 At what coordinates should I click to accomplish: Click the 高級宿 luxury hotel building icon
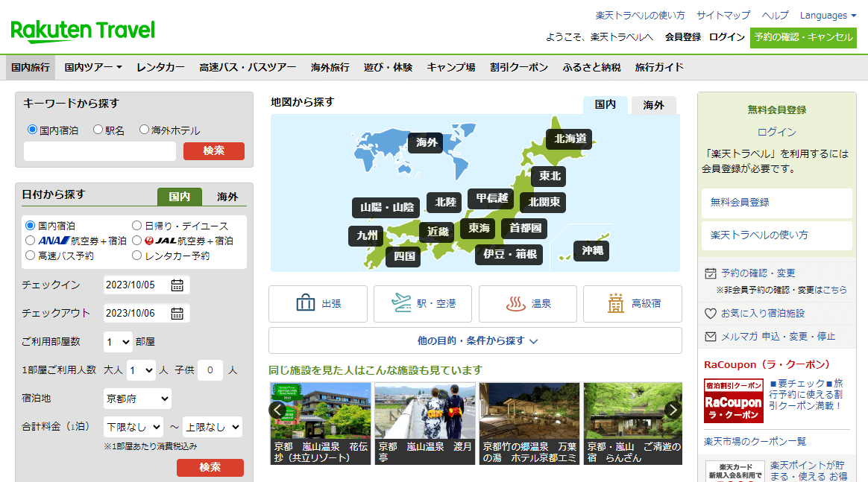pyautogui.click(x=616, y=304)
